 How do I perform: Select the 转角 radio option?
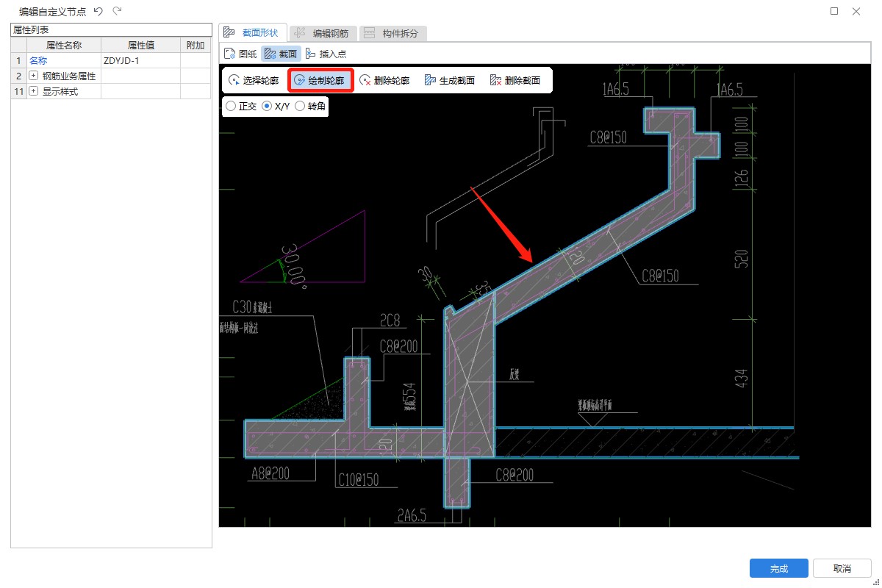(x=310, y=106)
